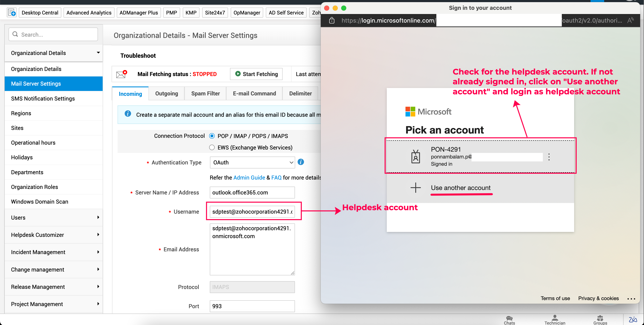This screenshot has height=325, width=644.
Task: Click the search magnifier icon
Action: (x=15, y=34)
